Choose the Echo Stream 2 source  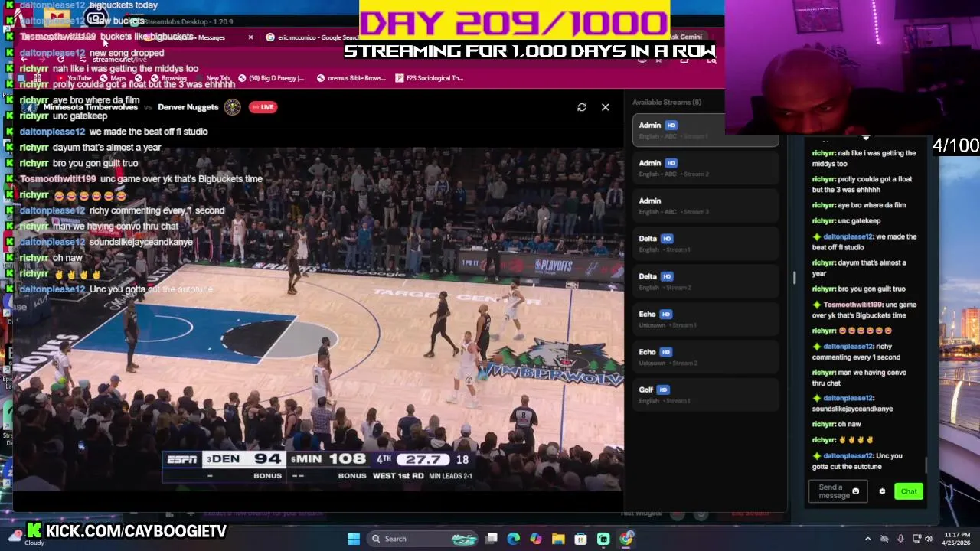[705, 357]
